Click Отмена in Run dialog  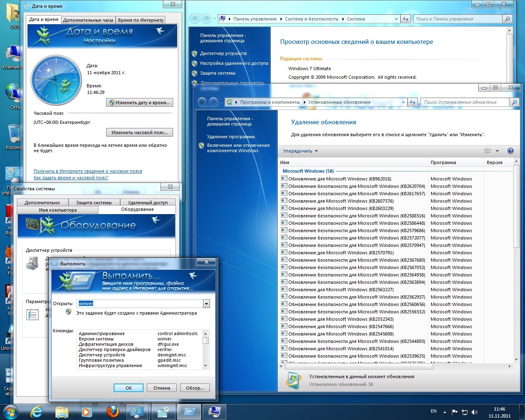pyautogui.click(x=162, y=388)
